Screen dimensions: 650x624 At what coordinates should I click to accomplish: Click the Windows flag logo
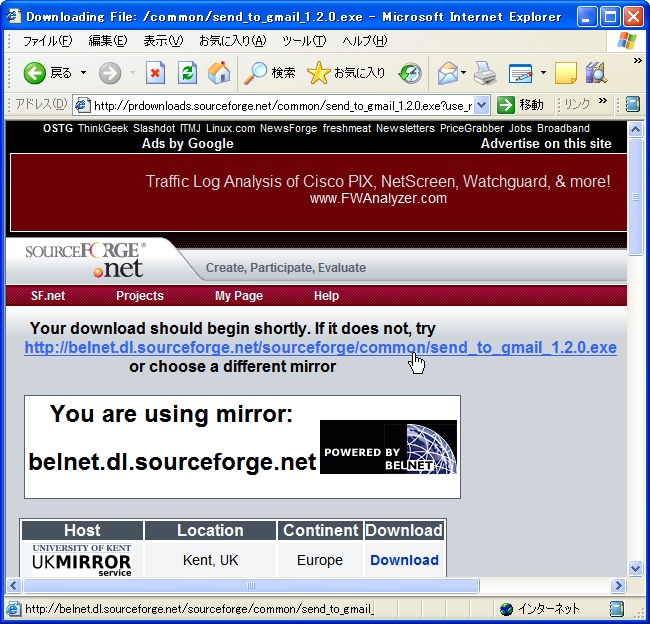(627, 41)
